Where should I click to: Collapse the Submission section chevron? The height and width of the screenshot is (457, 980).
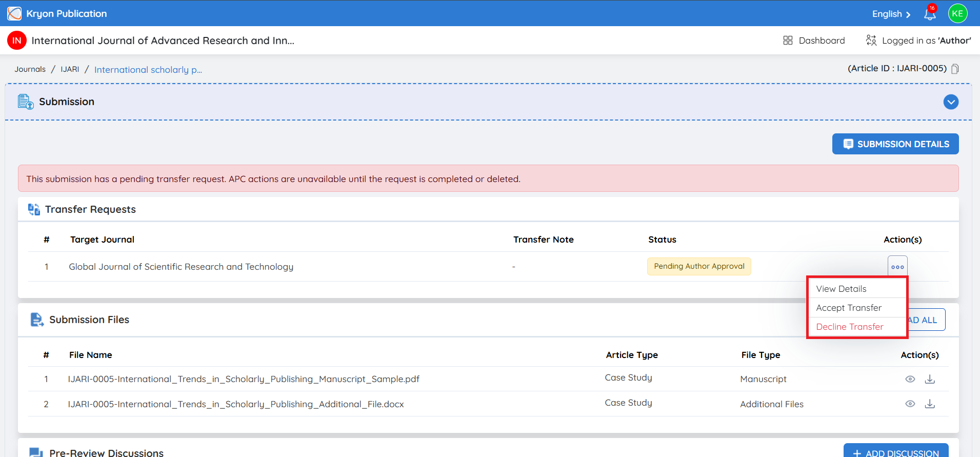(x=951, y=102)
